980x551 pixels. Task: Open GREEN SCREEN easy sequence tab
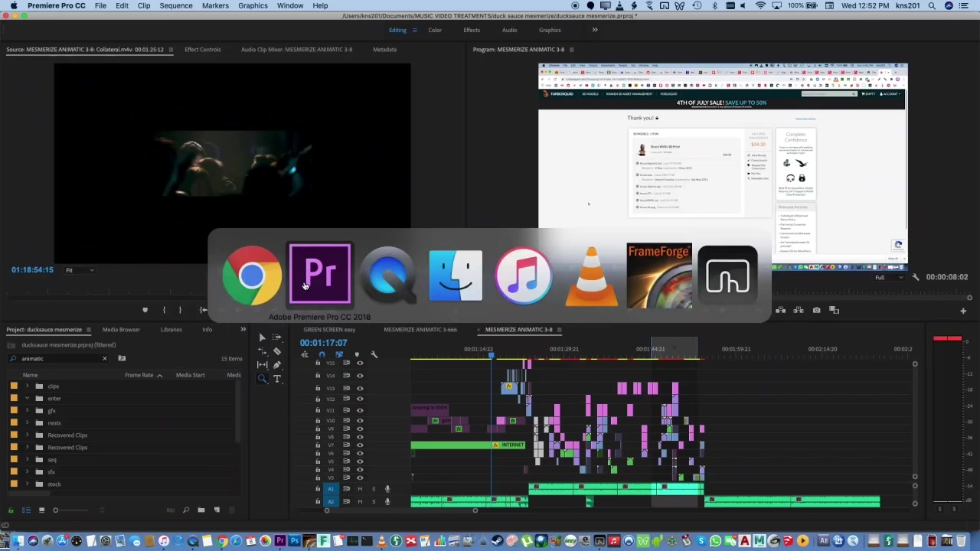click(329, 330)
